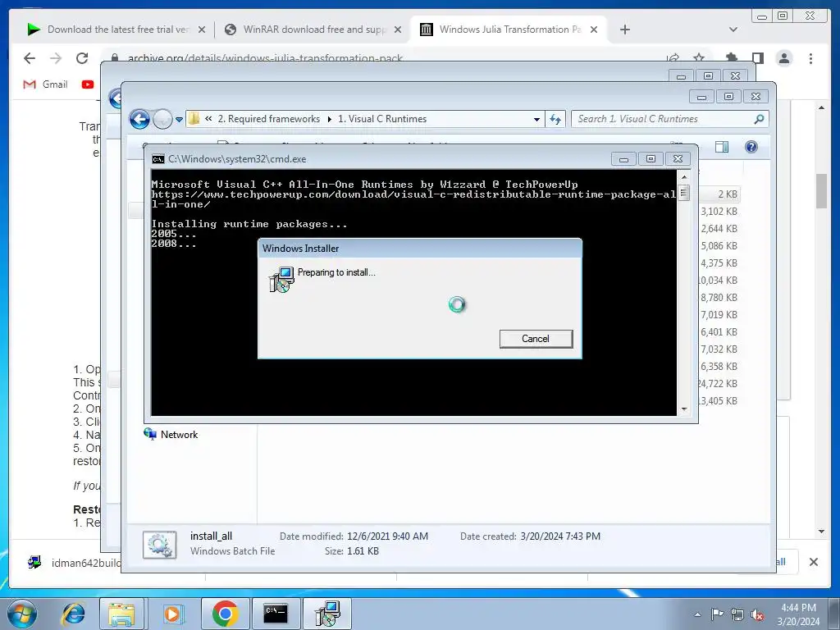Viewport: 840px width, 630px height.
Task: Open YouTube bookmark icon
Action: (88, 84)
